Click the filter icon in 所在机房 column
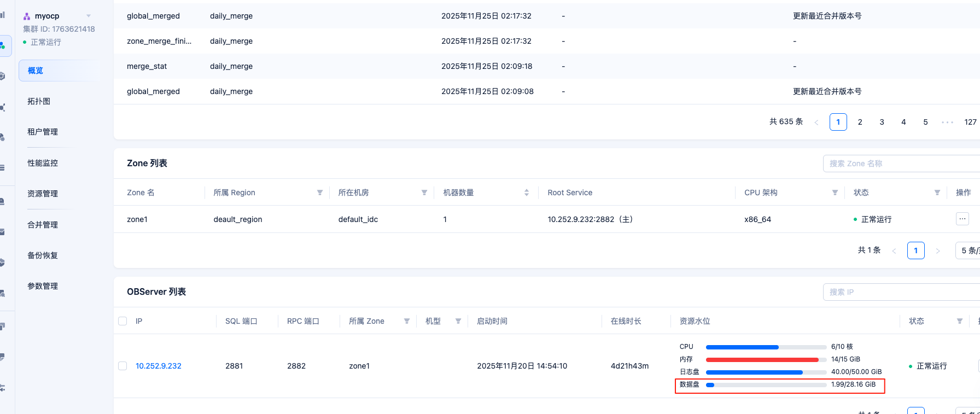The height and width of the screenshot is (414, 980). (x=424, y=193)
